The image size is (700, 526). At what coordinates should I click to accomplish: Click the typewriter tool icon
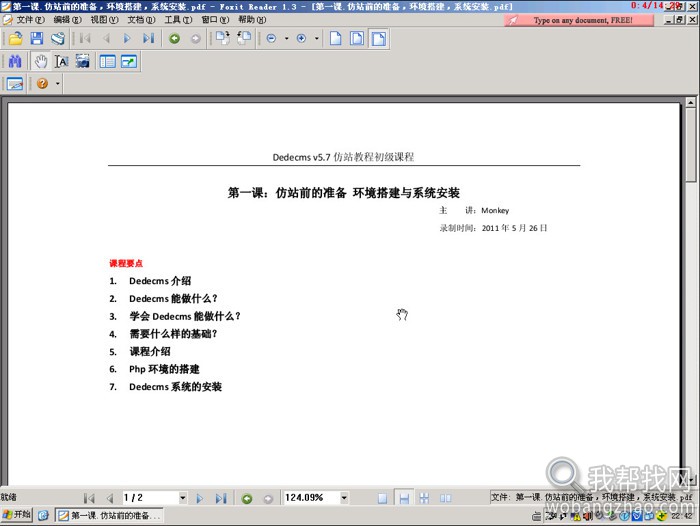(15, 83)
